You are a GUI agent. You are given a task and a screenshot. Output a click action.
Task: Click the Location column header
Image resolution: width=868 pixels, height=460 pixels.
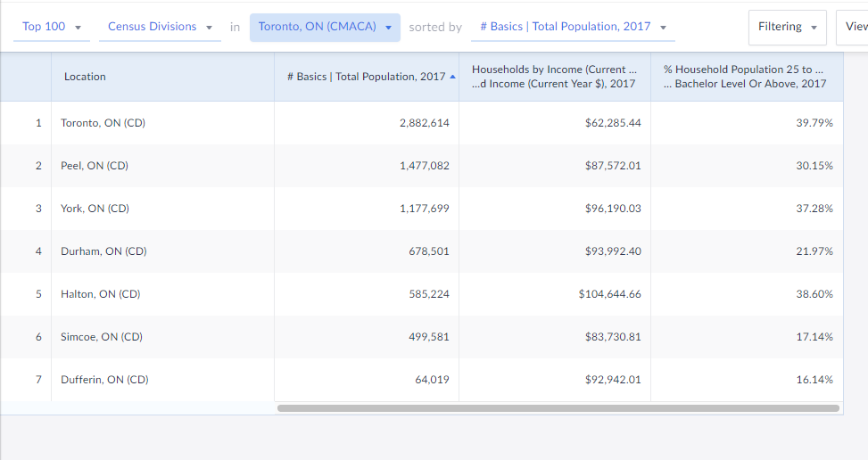[85, 77]
